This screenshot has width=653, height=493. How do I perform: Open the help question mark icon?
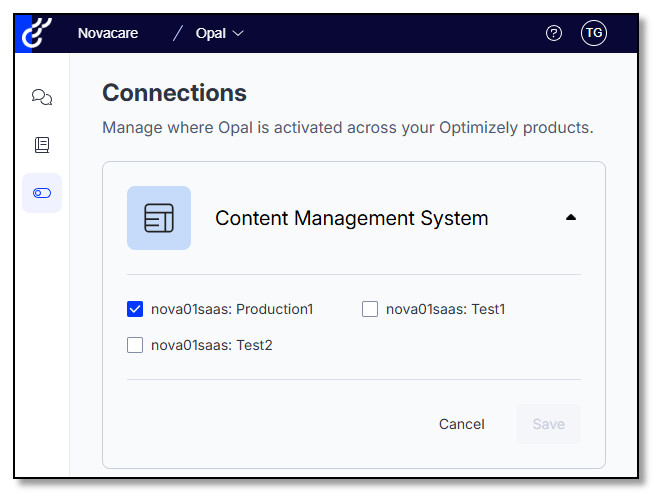[553, 33]
